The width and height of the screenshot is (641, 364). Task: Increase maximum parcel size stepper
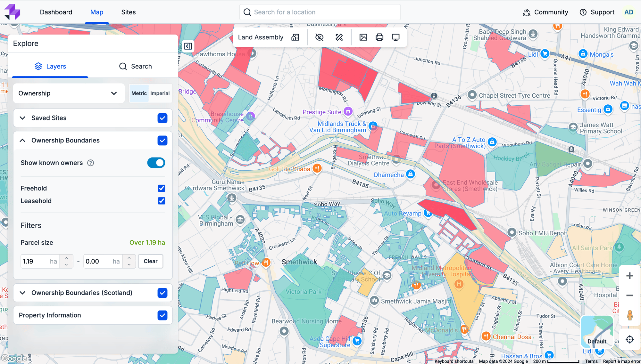point(129,258)
